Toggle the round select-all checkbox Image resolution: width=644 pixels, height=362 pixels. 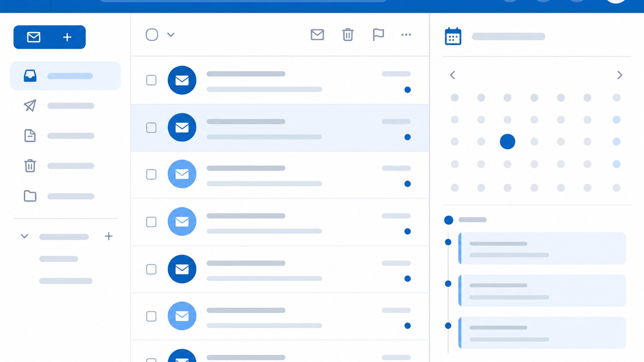[x=152, y=35]
